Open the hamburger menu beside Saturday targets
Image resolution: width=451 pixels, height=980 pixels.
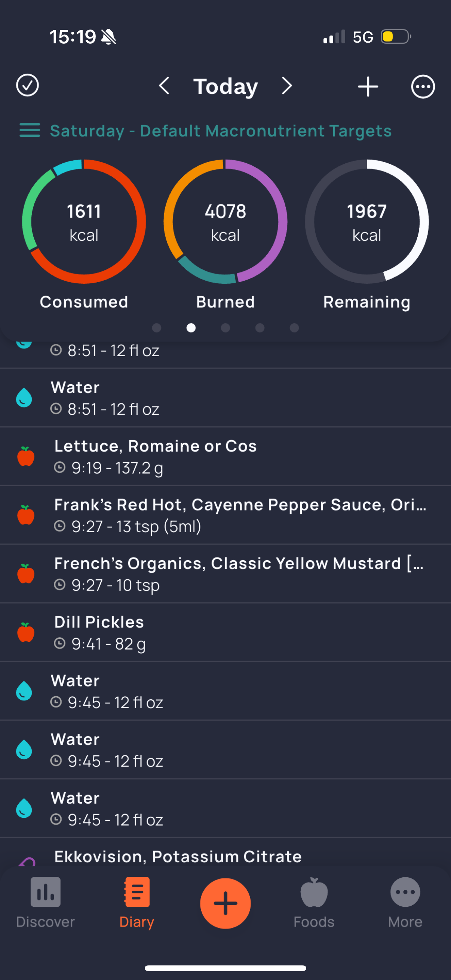click(x=30, y=130)
